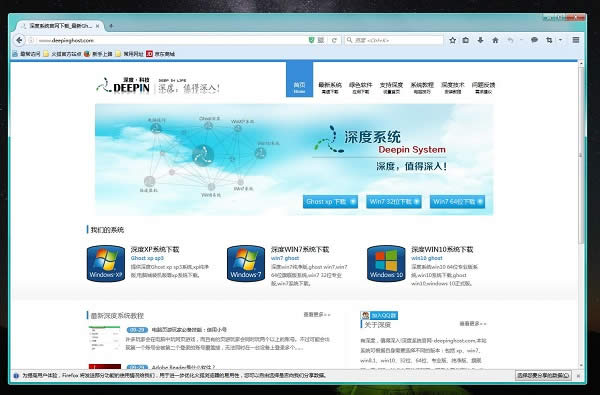Click the Win7 32位下载 button
The width and height of the screenshot is (600, 395).
point(394,201)
